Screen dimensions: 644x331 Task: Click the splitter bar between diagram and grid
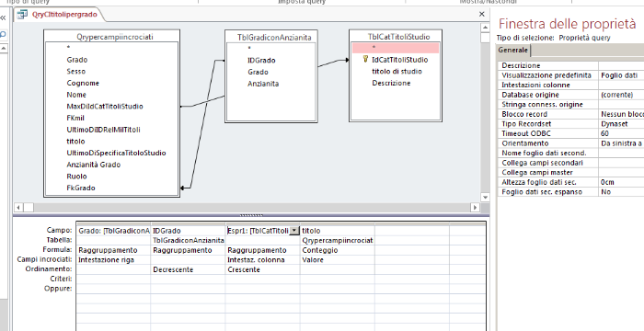(251, 215)
